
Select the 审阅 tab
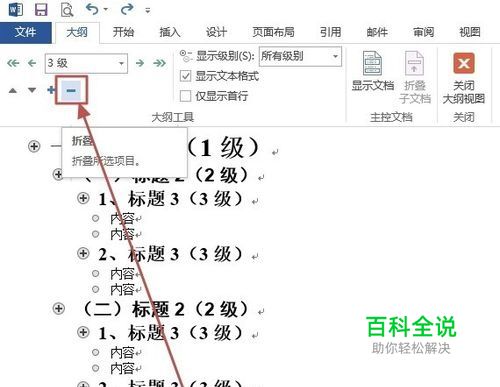click(x=424, y=32)
